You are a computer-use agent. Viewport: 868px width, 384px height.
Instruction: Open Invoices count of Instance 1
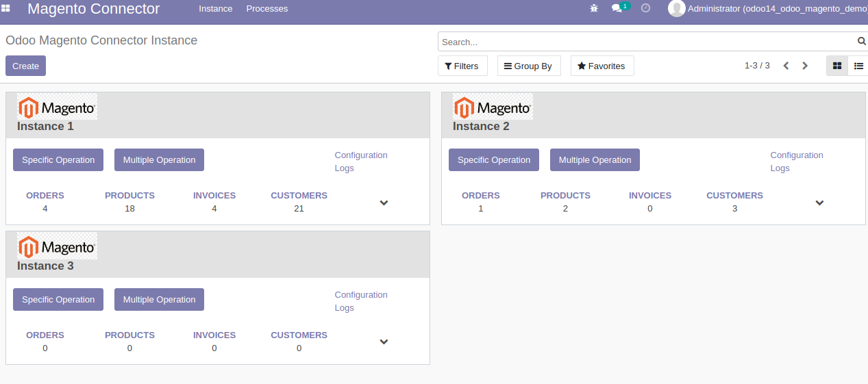[x=214, y=202]
